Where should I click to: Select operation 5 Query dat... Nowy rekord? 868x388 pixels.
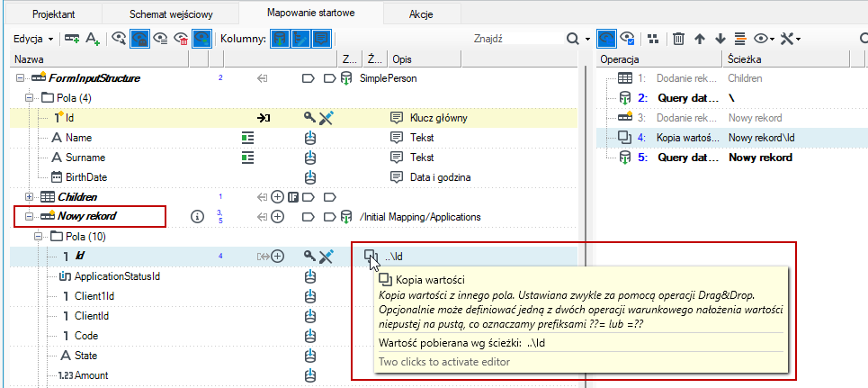pos(732,158)
